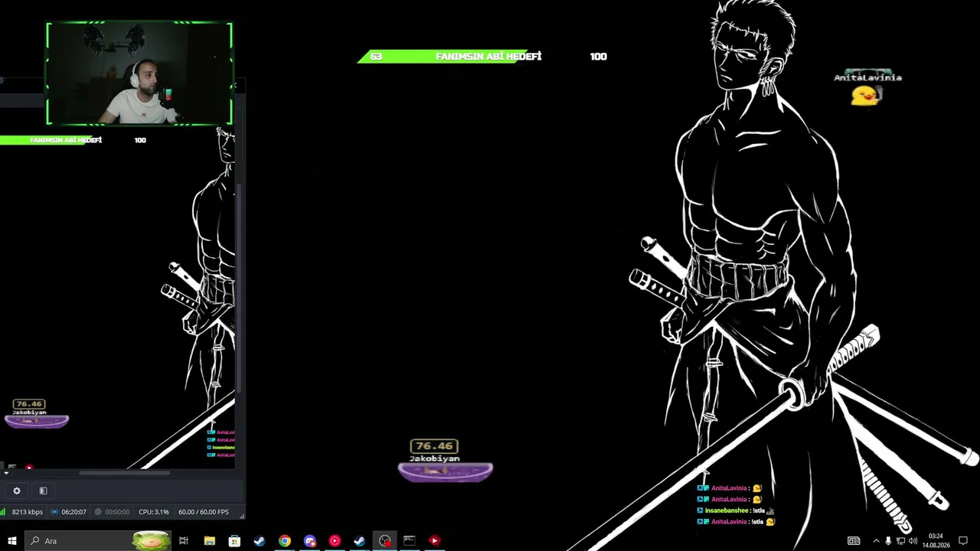The height and width of the screenshot is (551, 980).
Task: Switch to OBS Studio in the taskbar
Action: coord(384,541)
